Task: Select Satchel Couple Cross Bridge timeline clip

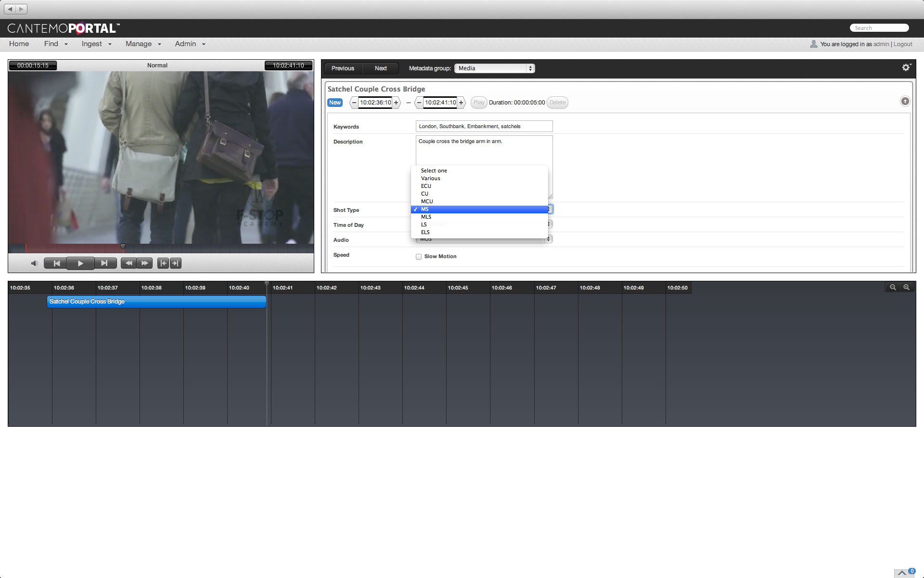Action: (156, 302)
